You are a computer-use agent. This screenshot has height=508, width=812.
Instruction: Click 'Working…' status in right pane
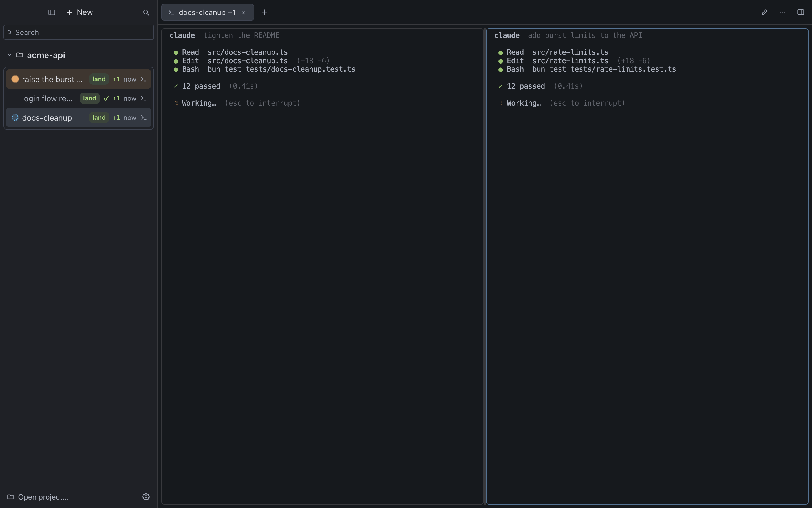pos(524,103)
